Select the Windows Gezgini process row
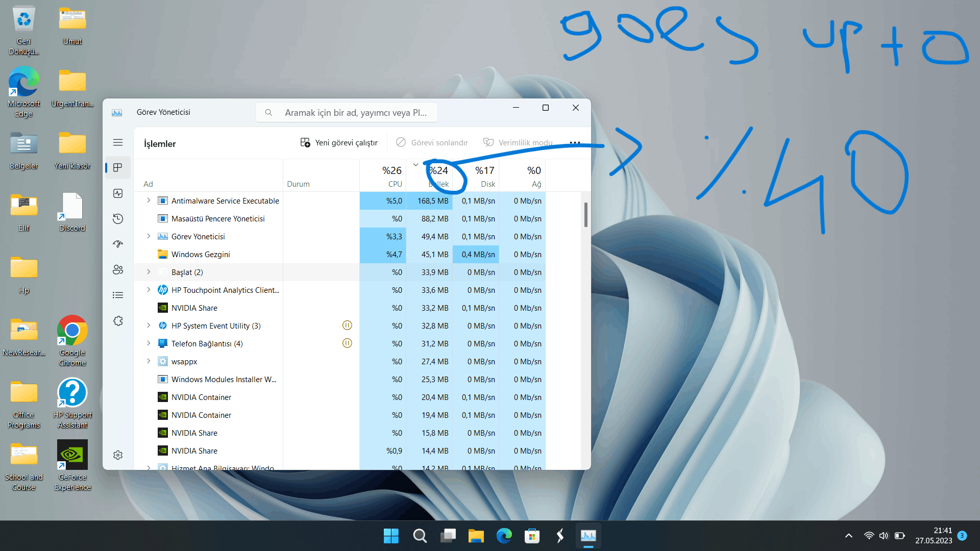Image resolution: width=980 pixels, height=551 pixels. [201, 254]
